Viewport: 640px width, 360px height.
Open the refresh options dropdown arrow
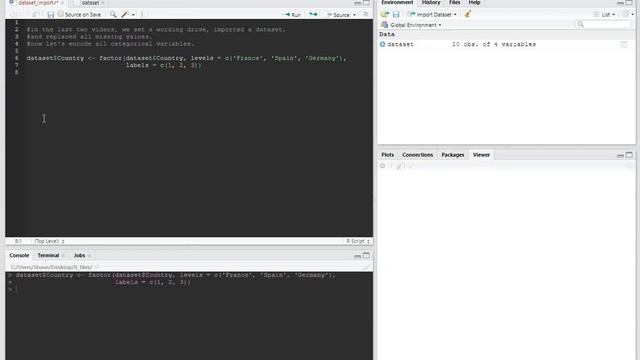[x=632, y=15]
